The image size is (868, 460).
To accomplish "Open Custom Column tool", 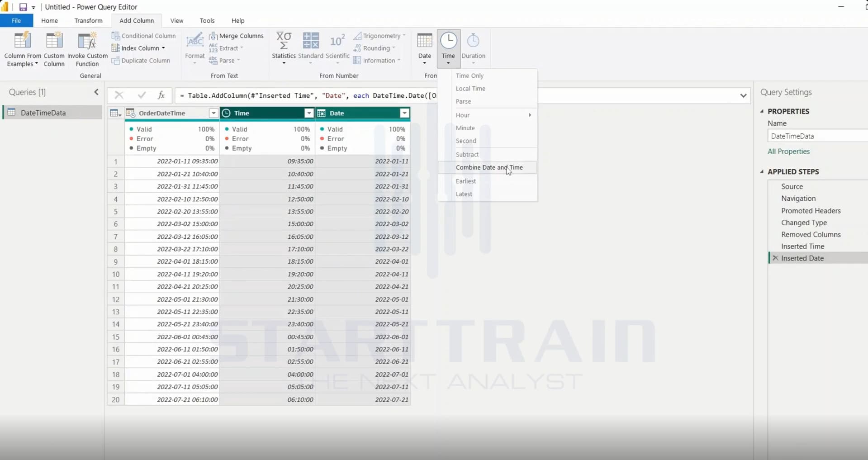I will 54,49.
